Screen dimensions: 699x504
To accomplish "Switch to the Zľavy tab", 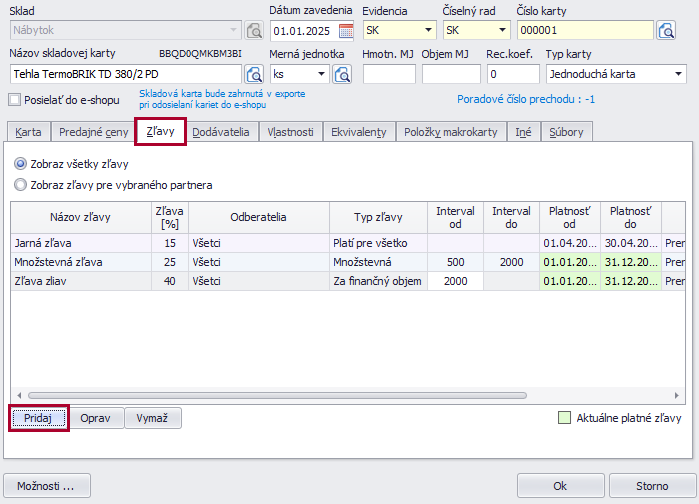I will pyautogui.click(x=160, y=131).
